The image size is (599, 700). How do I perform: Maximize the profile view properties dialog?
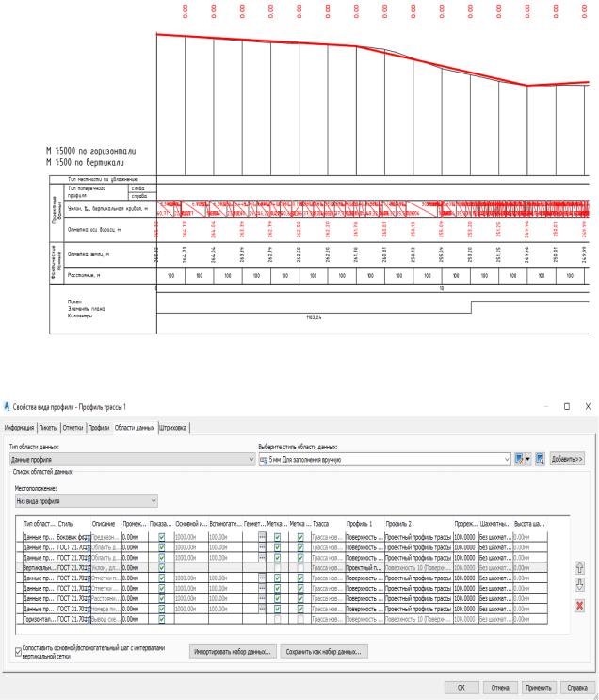[x=567, y=406]
